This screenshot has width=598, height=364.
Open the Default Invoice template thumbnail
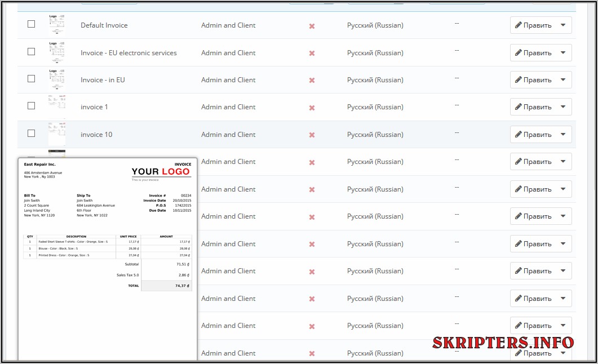[57, 25]
